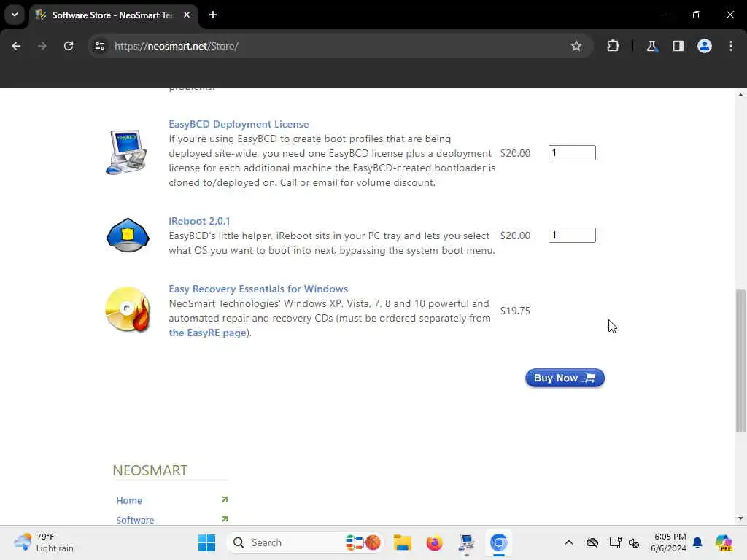Open a new browser tab
Screen dimensions: 747x560
[213, 15]
